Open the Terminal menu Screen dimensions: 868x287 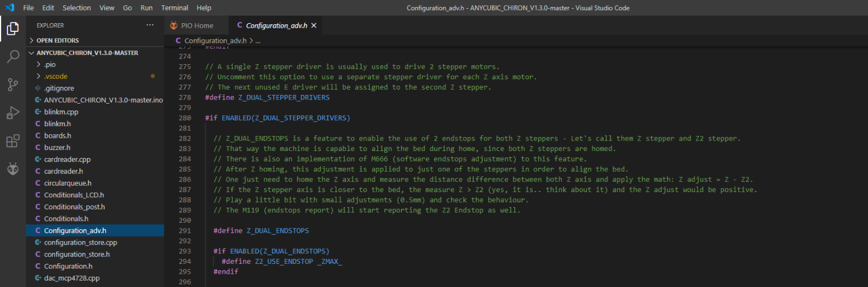(x=175, y=8)
